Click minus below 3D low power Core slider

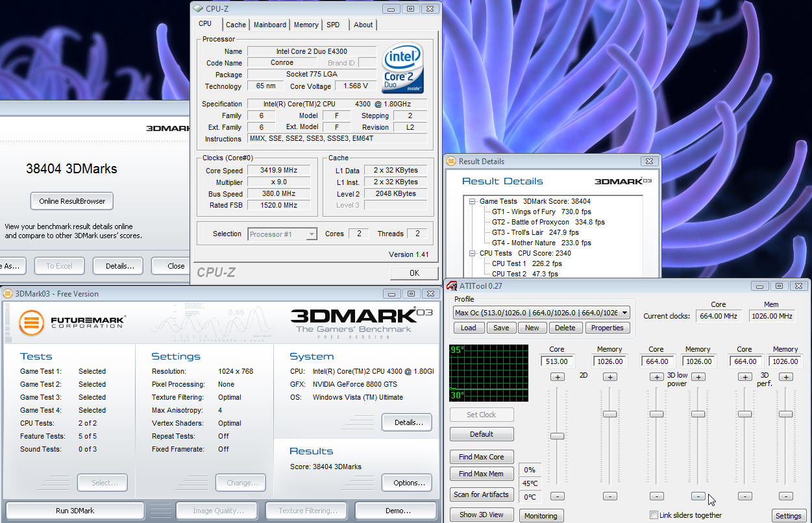pos(656,496)
